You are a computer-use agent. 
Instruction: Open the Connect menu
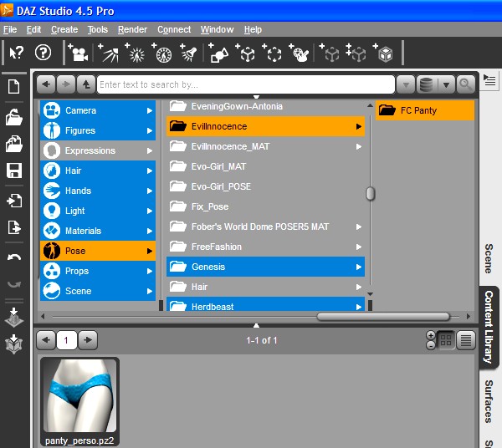pyautogui.click(x=174, y=29)
